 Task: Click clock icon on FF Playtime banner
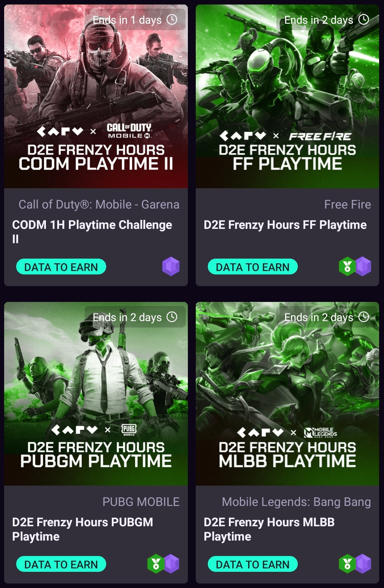coord(364,20)
